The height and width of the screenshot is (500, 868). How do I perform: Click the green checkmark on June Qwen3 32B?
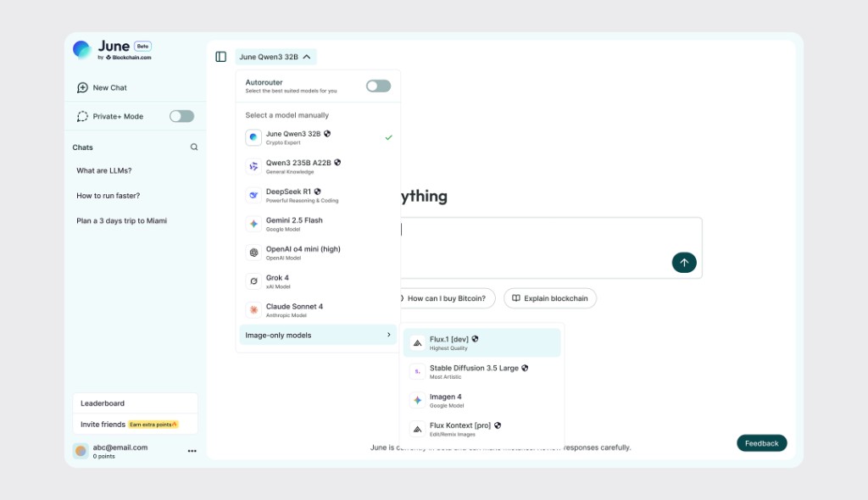click(x=388, y=137)
